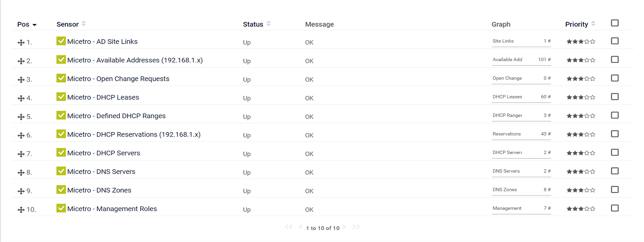644x242 pixels.
Task: Select the DNS Servers row checkbox
Action: 615,171
